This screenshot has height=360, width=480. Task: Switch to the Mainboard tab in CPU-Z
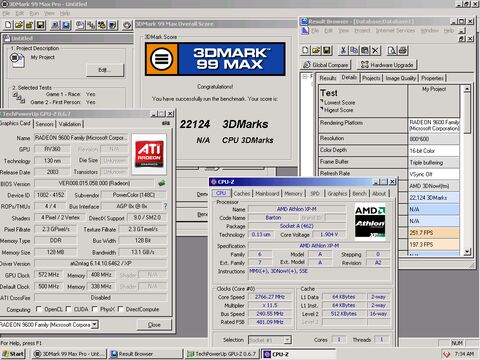tap(267, 193)
